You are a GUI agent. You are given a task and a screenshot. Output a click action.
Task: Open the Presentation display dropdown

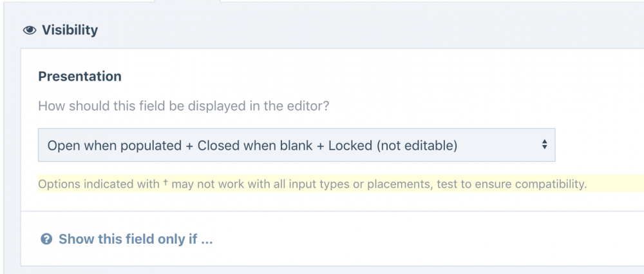[x=296, y=146]
